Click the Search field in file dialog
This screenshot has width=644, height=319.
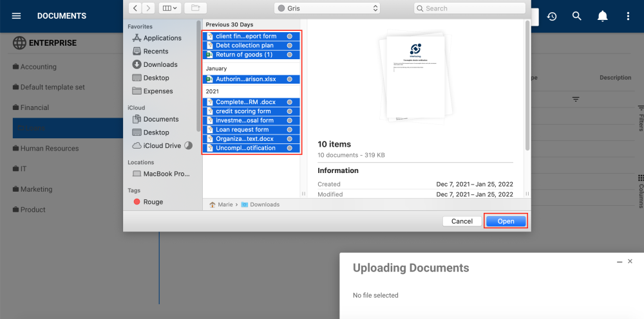click(469, 8)
